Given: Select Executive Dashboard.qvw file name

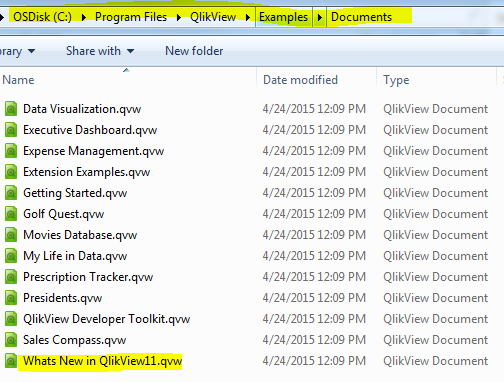Looking at the screenshot, I should tap(90, 130).
